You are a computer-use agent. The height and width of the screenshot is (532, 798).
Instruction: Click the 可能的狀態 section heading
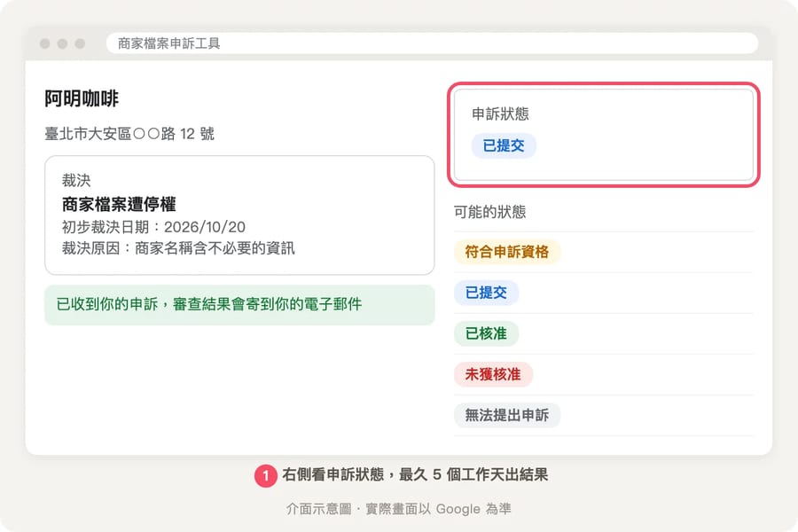pos(489,211)
